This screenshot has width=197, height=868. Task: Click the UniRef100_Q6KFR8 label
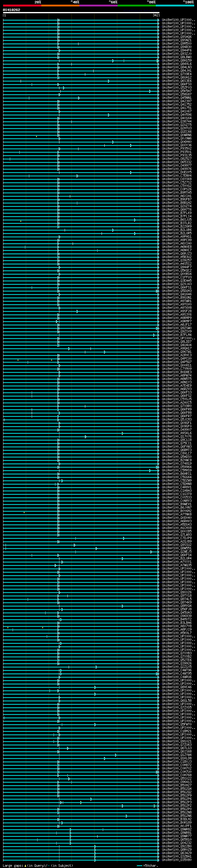[x=177, y=413]
